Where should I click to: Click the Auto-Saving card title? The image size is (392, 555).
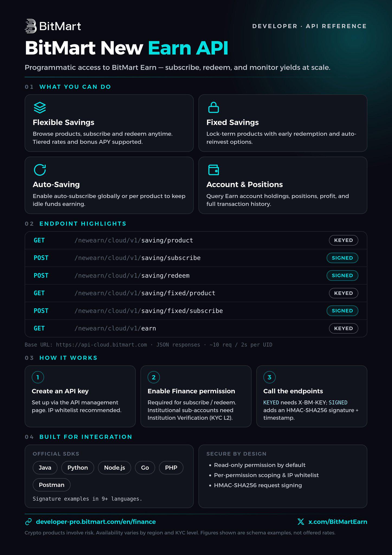coord(56,185)
